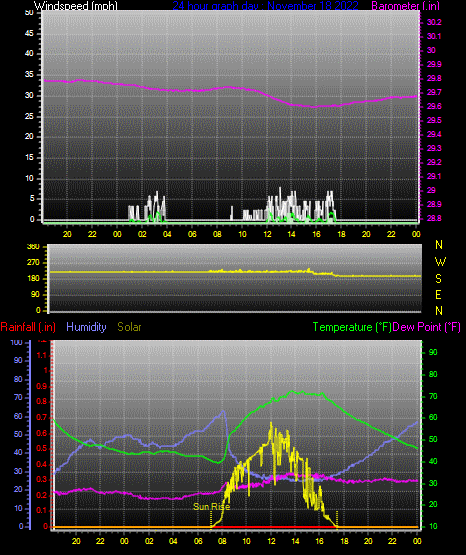
Task: Click the 12 hour label under temperature chart
Action: pos(271,542)
